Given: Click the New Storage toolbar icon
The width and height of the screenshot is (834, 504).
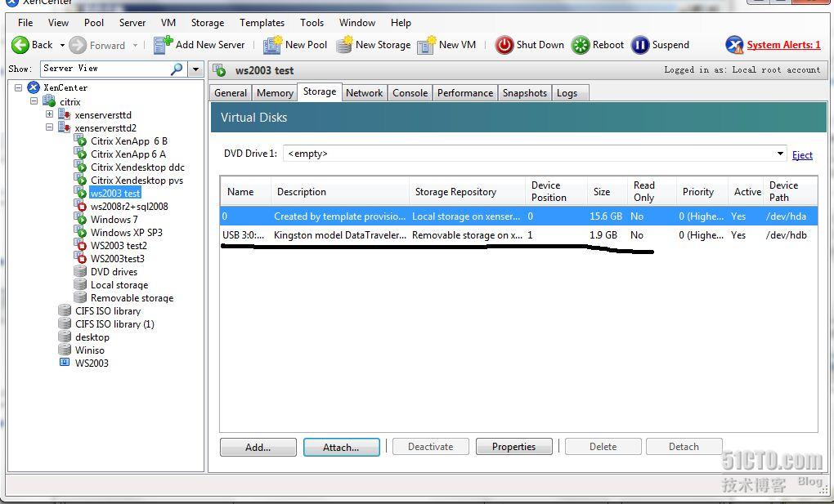Looking at the screenshot, I should (x=344, y=45).
